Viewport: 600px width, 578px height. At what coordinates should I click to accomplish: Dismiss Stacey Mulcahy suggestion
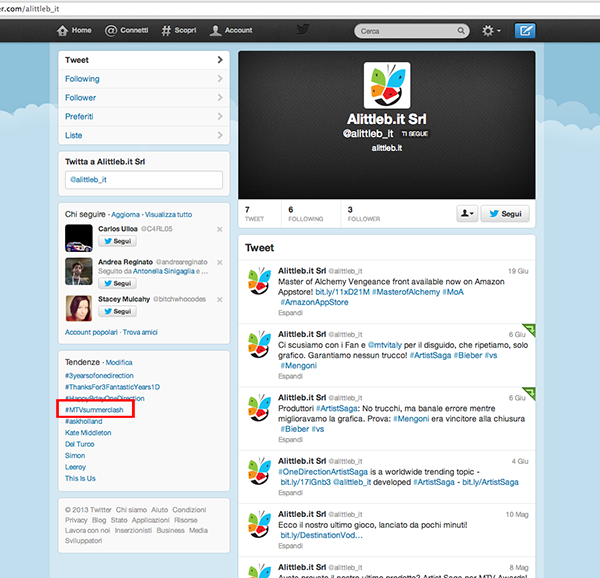220,300
